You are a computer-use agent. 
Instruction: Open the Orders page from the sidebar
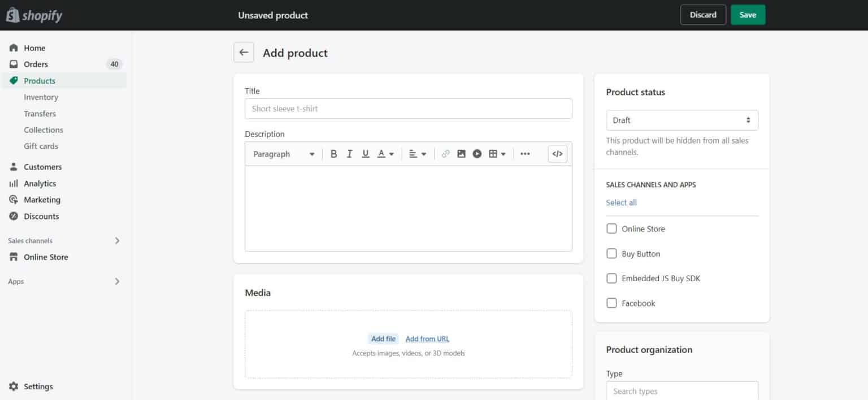point(36,64)
